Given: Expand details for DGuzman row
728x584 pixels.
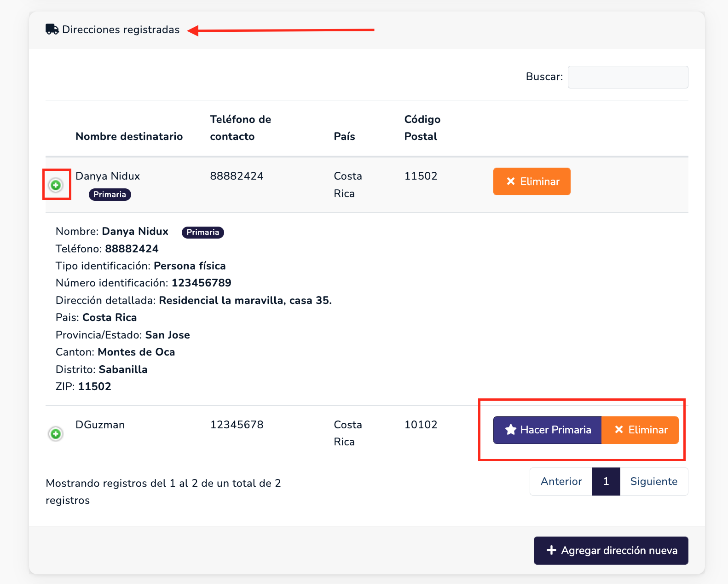Looking at the screenshot, I should pos(56,434).
